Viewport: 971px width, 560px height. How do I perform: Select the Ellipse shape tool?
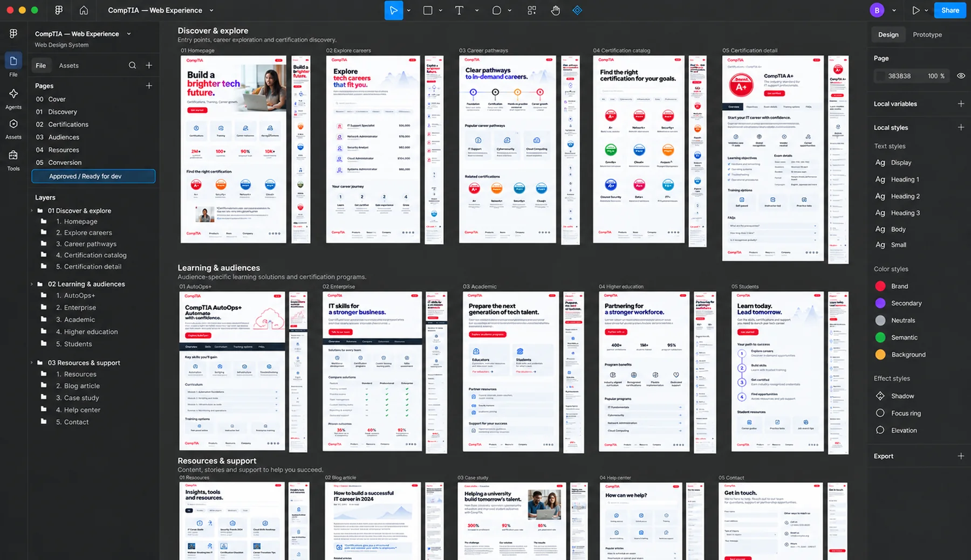point(496,10)
